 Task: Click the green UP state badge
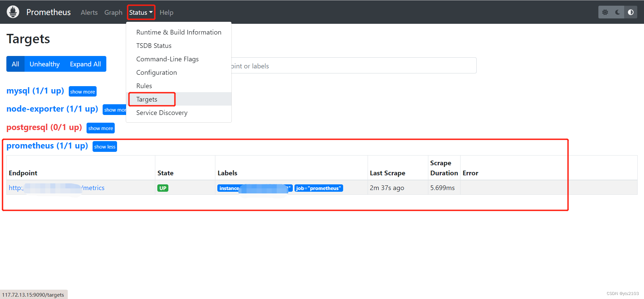(163, 188)
